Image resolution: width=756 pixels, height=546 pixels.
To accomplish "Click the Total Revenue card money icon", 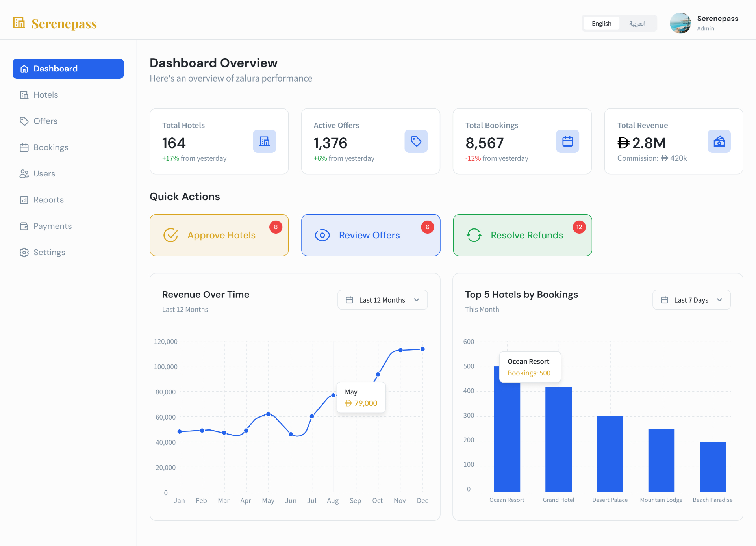I will [719, 141].
